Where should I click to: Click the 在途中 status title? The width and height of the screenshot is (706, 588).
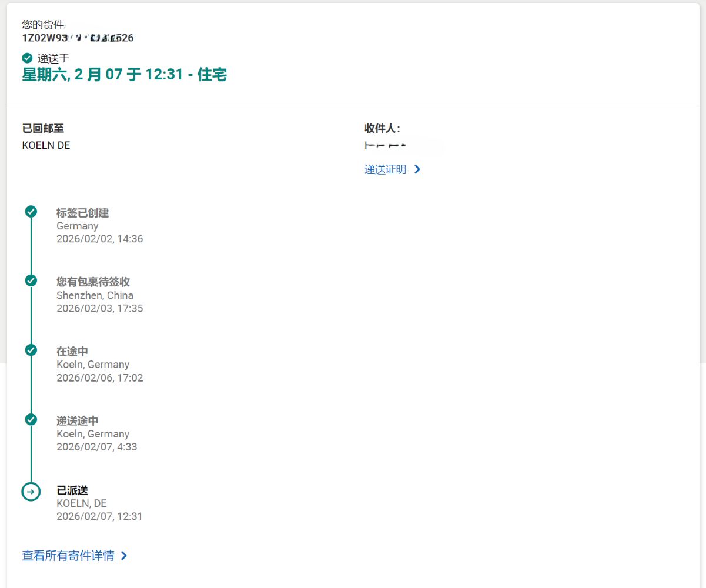(72, 351)
